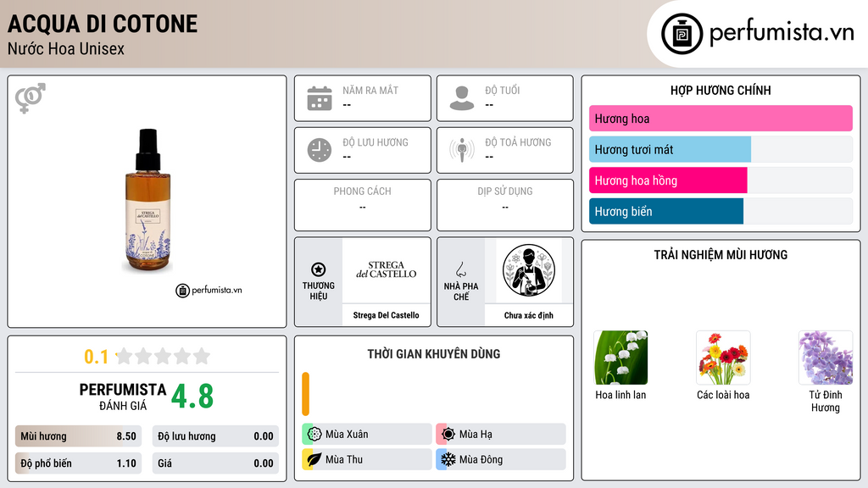Open the Acqua Di Cotone bottle image
The width and height of the screenshot is (868, 488).
147,200
